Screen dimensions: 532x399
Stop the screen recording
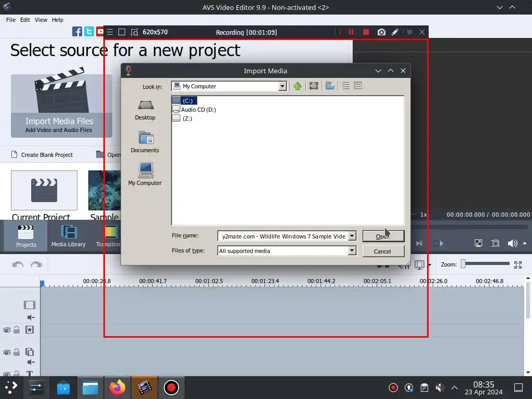click(366, 32)
